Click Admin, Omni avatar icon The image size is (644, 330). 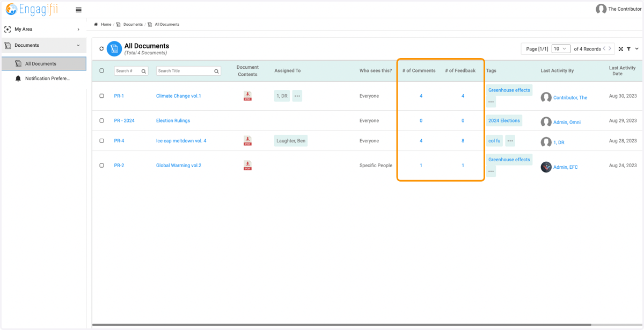546,122
